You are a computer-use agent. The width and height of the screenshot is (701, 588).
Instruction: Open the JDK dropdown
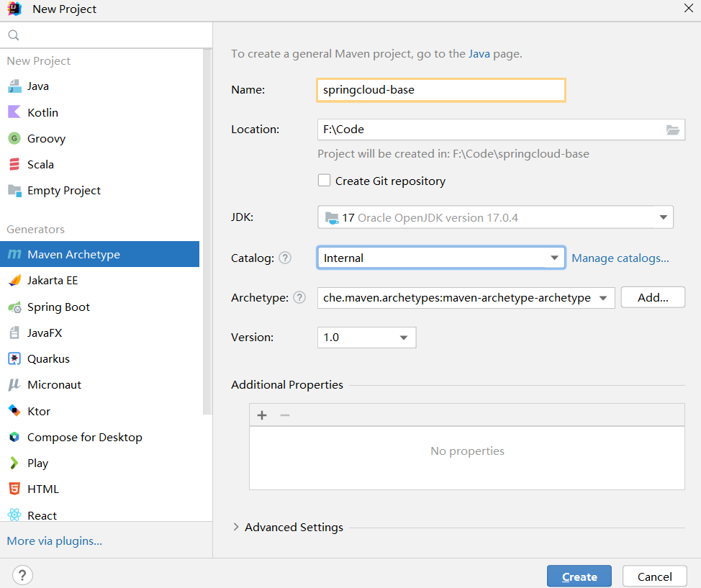[495, 217]
